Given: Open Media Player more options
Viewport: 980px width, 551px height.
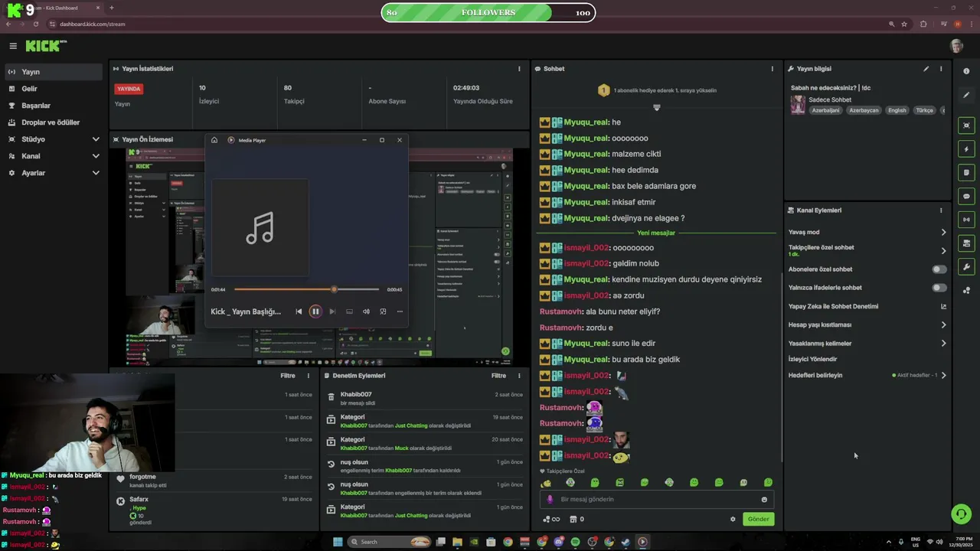Looking at the screenshot, I should coord(400,311).
